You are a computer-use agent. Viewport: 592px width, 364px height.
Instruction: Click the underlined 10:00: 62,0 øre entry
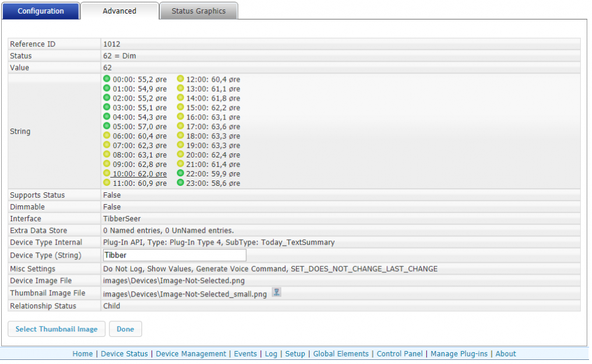point(140,174)
